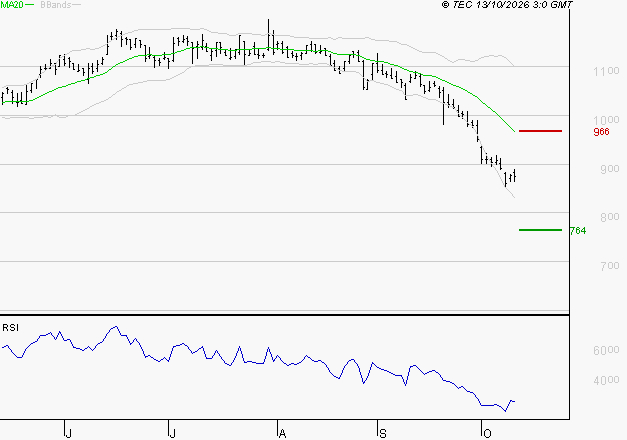Click the O month label on time axis

pyautogui.click(x=487, y=434)
